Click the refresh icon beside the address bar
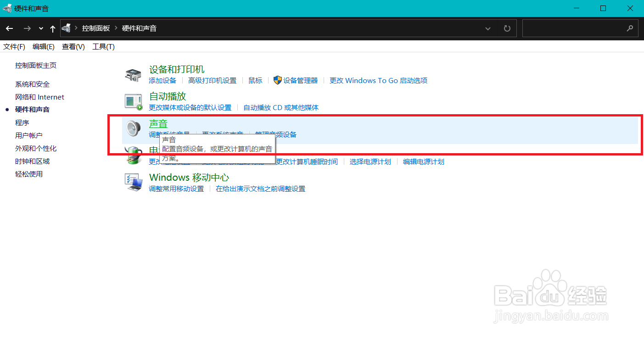The image size is (644, 338). point(507,28)
